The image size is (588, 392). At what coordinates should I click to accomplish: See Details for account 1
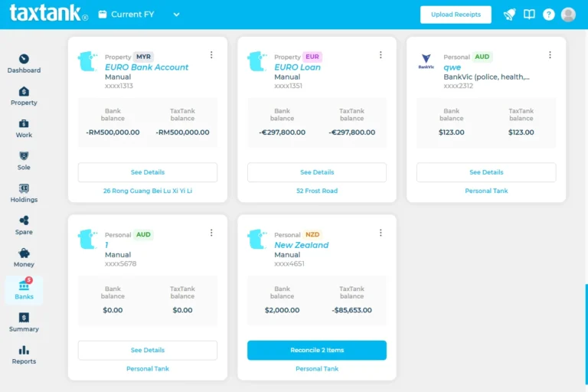pyautogui.click(x=147, y=350)
